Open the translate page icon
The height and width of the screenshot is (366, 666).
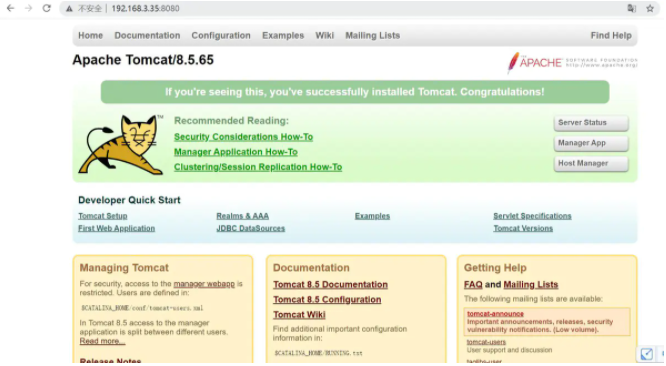pyautogui.click(x=632, y=8)
